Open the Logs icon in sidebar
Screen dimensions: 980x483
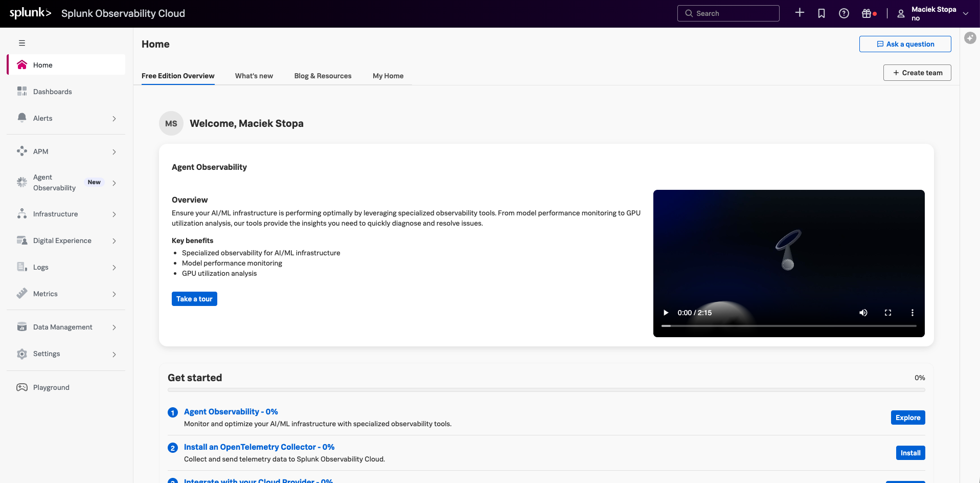pos(22,267)
